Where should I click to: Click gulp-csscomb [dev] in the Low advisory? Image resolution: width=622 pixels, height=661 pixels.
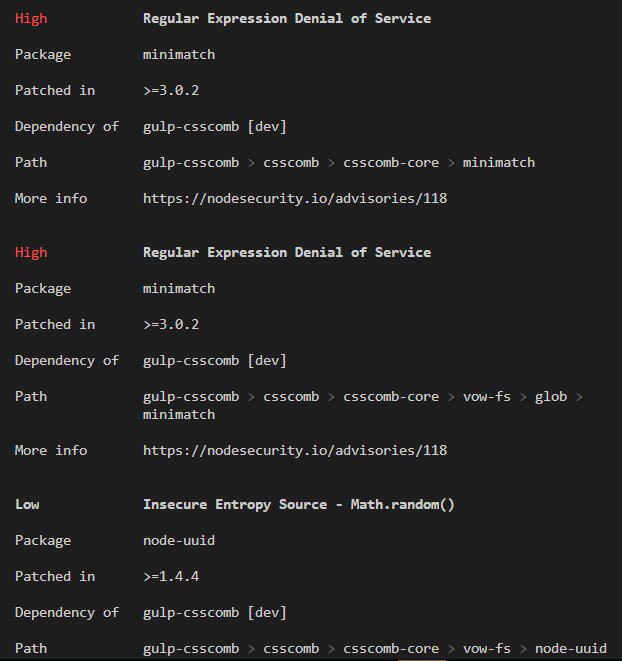[215, 613]
